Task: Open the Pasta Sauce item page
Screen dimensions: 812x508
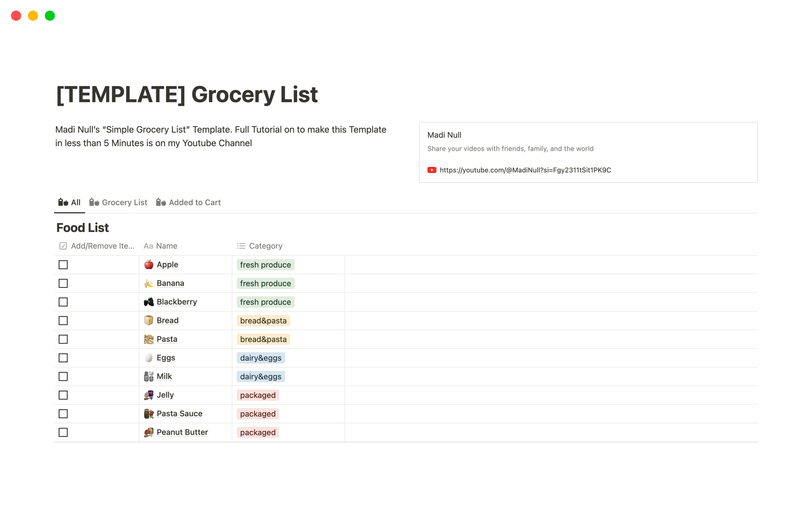Action: pyautogui.click(x=179, y=414)
